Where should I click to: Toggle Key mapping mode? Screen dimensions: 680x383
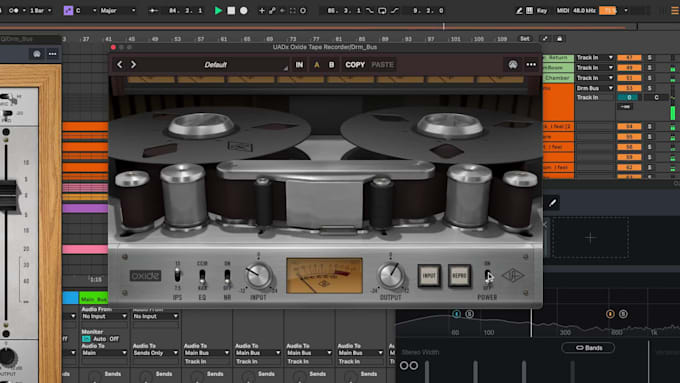pyautogui.click(x=542, y=10)
